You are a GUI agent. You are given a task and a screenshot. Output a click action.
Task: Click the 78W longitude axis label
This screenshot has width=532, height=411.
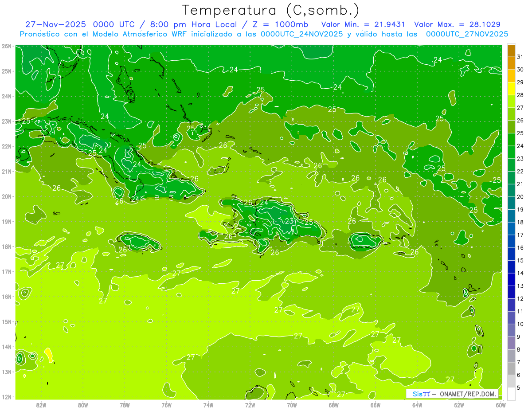125,405
